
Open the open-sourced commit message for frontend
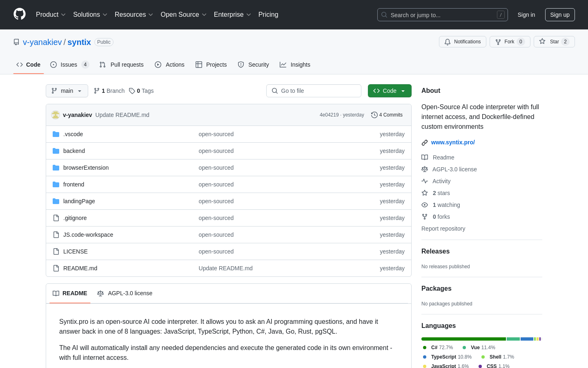click(216, 184)
